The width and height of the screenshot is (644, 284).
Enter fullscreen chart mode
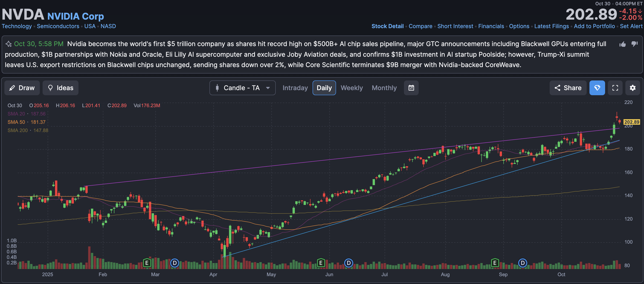tap(615, 88)
